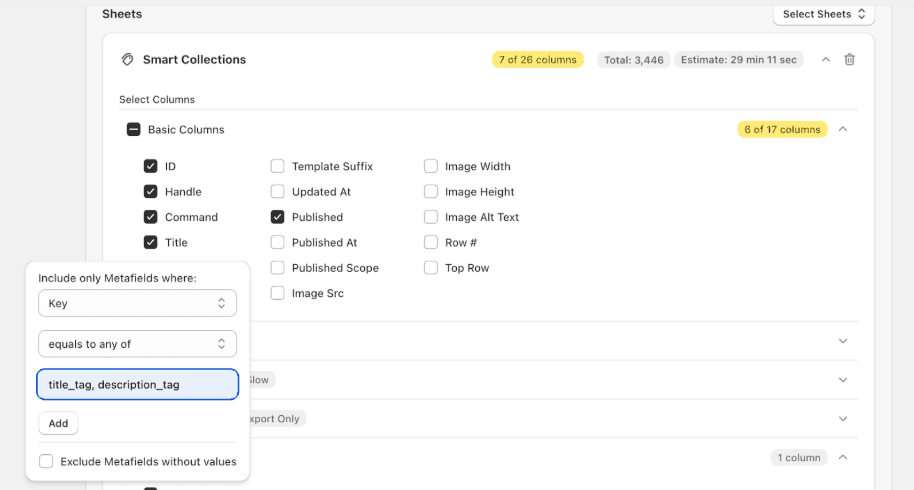Viewport: 914px width, 490px height.
Task: Enable the Published Scope column
Action: [277, 268]
